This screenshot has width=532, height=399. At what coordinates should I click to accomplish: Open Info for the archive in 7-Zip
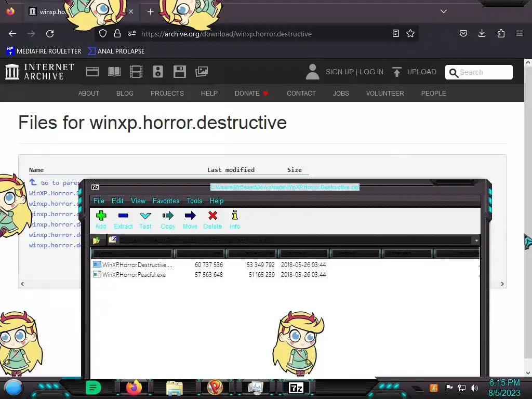coord(235,220)
